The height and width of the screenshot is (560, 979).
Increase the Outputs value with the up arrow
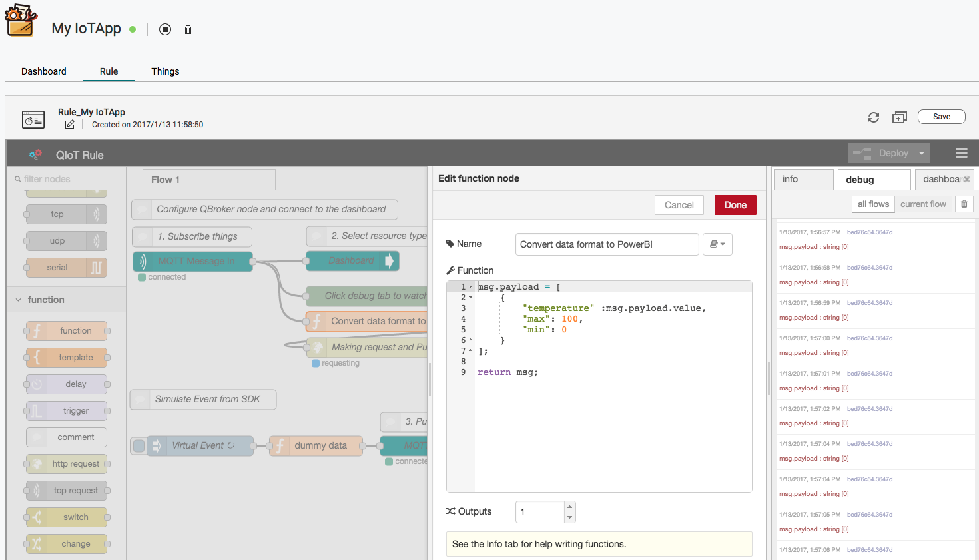[x=569, y=507]
